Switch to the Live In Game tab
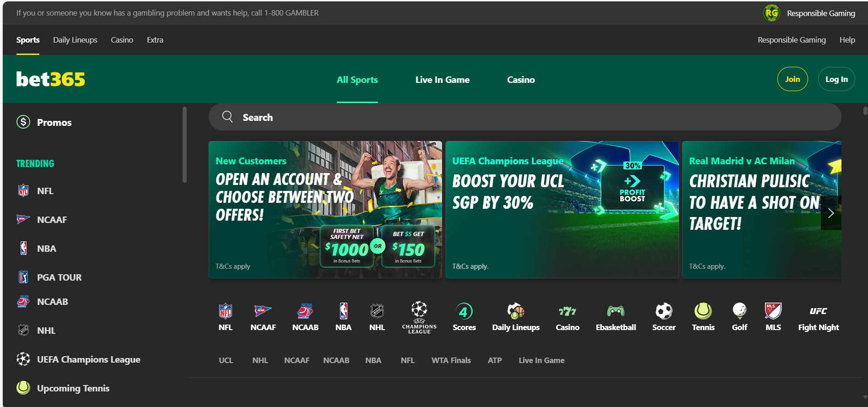Image resolution: width=868 pixels, height=407 pixels. coord(442,80)
